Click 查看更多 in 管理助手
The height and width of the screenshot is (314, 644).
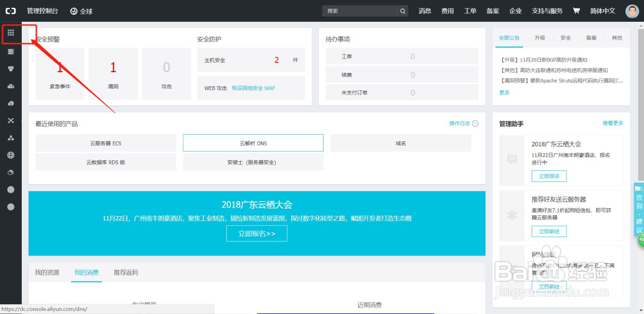coord(613,123)
